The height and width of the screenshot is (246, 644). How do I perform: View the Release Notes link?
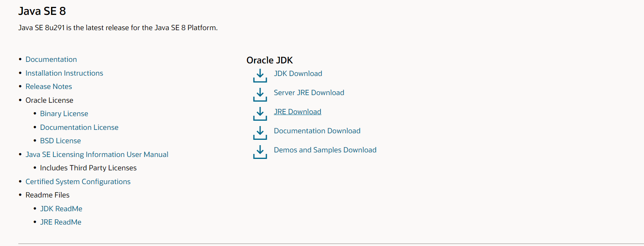pos(48,86)
